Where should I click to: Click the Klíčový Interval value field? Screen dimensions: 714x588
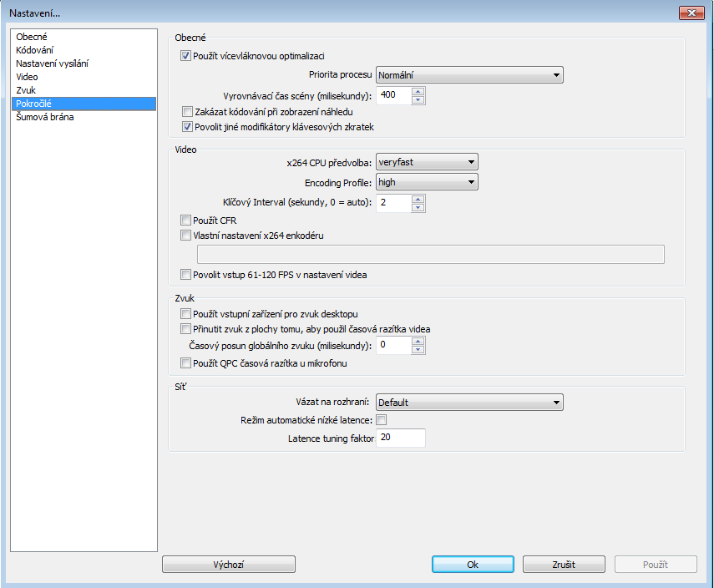coord(394,203)
